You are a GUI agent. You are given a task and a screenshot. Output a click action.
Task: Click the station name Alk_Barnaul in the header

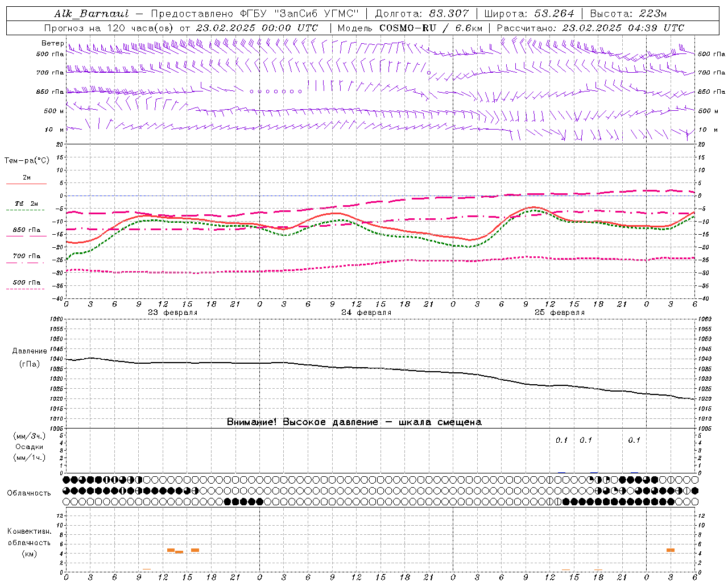92,14
